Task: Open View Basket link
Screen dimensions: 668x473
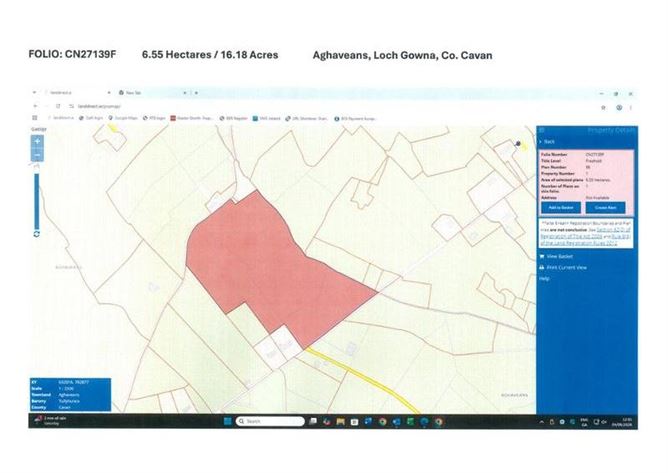Action: click(x=556, y=257)
